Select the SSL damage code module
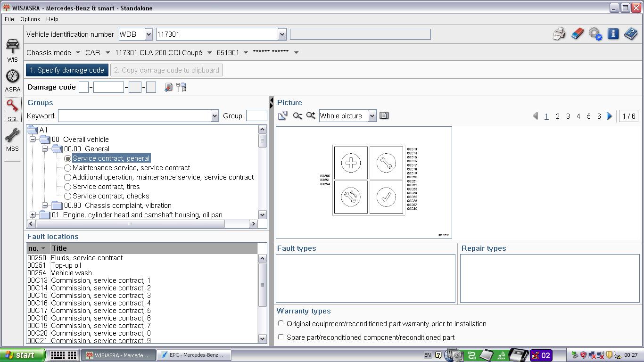Viewport: 644px width, 362px height. point(13,110)
